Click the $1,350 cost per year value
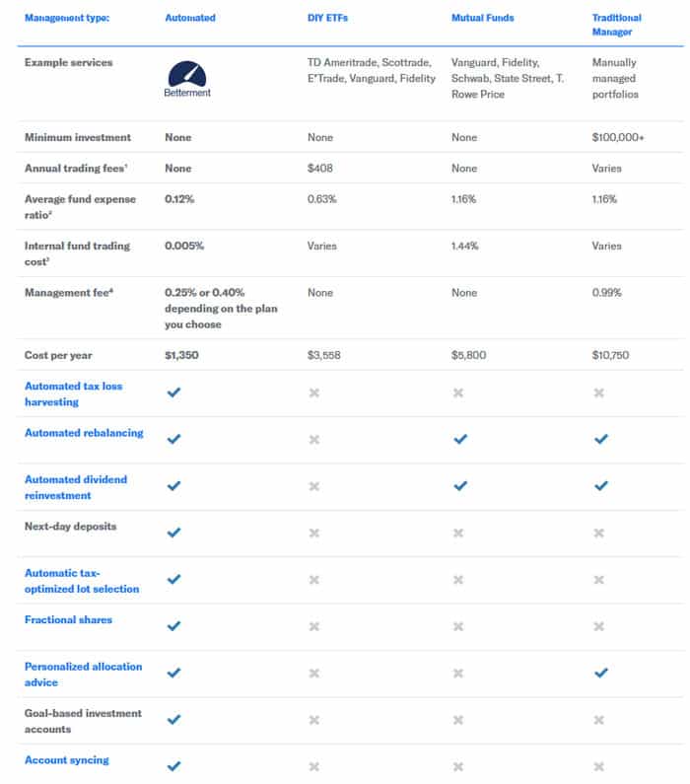The height and width of the screenshot is (784, 690). 181,354
